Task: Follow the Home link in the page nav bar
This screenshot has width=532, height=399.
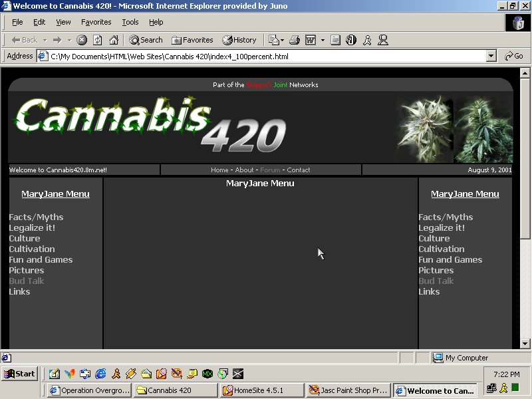Action: (x=219, y=170)
